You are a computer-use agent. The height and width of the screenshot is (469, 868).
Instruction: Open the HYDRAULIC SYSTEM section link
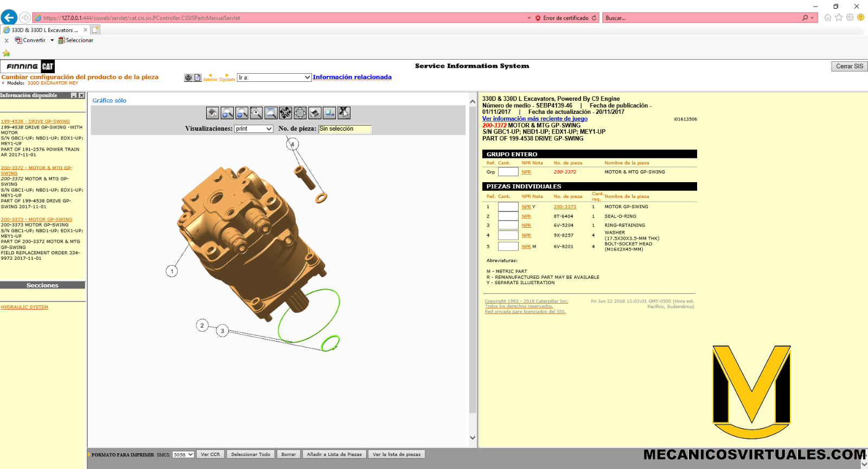pyautogui.click(x=24, y=307)
